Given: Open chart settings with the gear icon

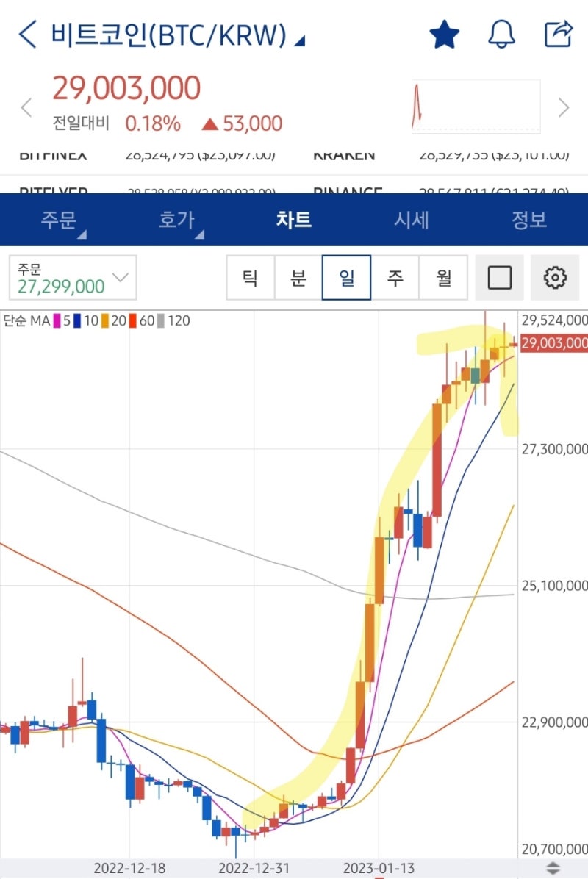Looking at the screenshot, I should 555,278.
